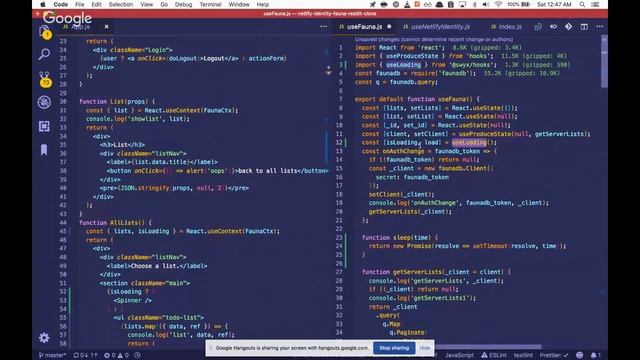This screenshot has height=360, width=640.
Task: Click the unsaved dot on the useFauna.js tab
Action: [389, 27]
